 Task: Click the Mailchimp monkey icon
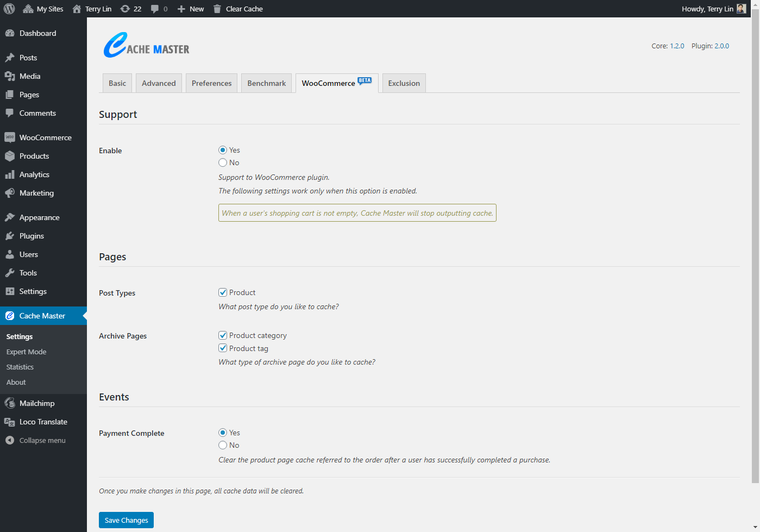10,403
